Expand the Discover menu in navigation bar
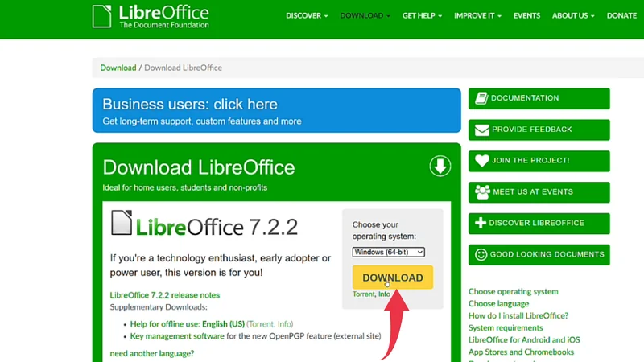Screen dimensions: 644x362 tap(307, 15)
